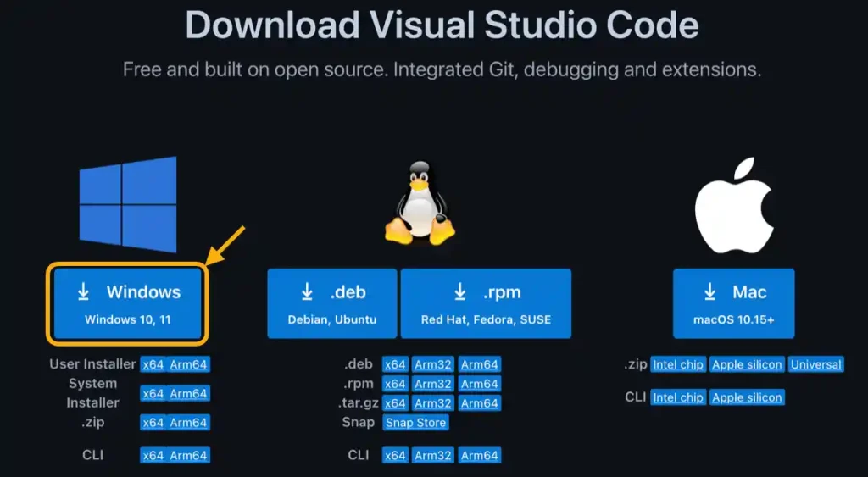Choose x64 in Linux .rpm row

(x=395, y=384)
